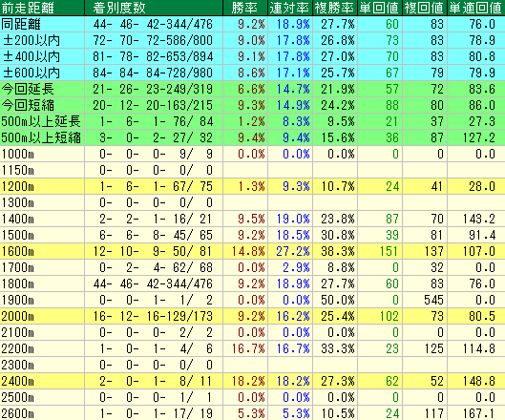Image resolution: width=505 pixels, height=420 pixels.
Task: Select the 同距離 row label
Action: point(21,24)
